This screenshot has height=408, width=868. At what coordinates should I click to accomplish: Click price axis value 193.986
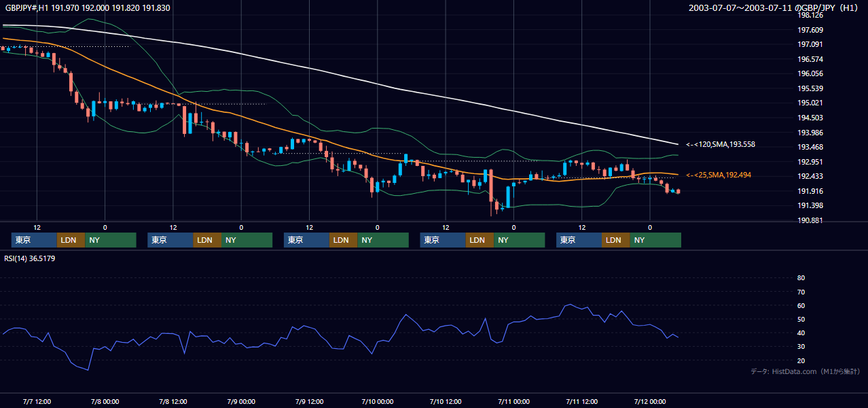pyautogui.click(x=811, y=133)
